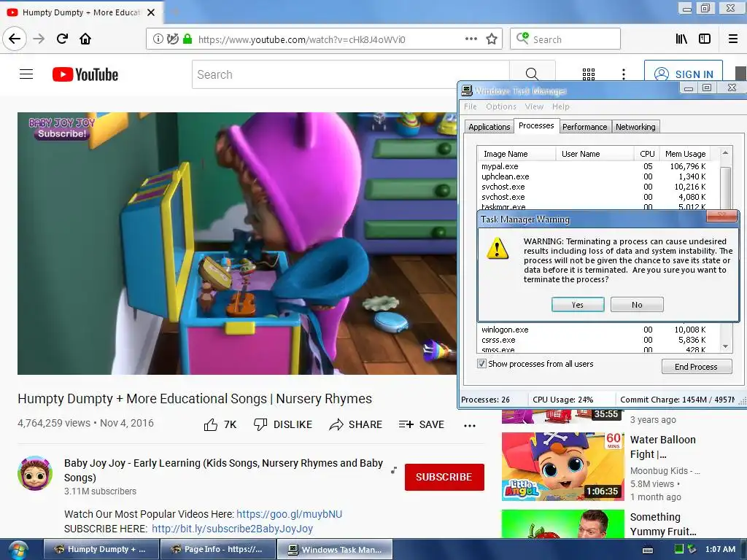Click the tracking protection shield icon
This screenshot has height=560, width=747.
pyautogui.click(x=173, y=39)
